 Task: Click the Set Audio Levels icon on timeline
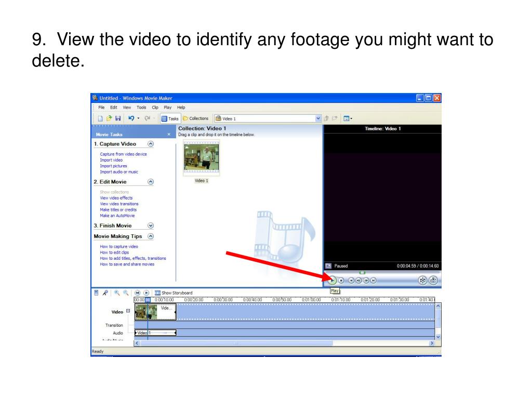coord(96,293)
